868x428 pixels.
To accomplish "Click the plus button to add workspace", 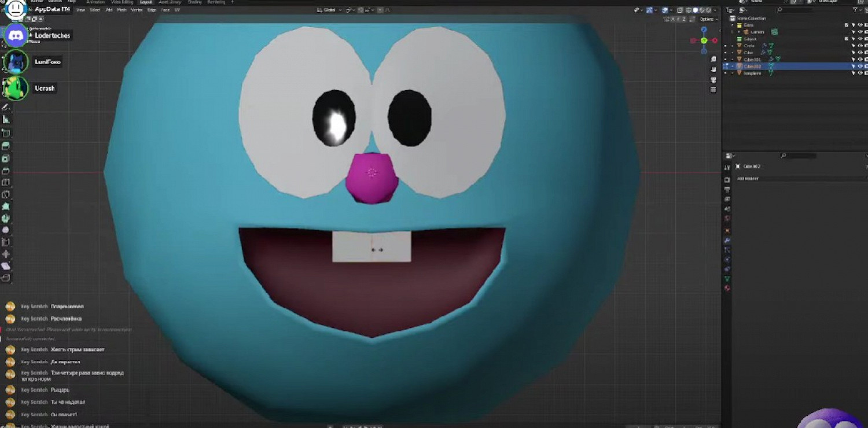I will pyautogui.click(x=233, y=2).
